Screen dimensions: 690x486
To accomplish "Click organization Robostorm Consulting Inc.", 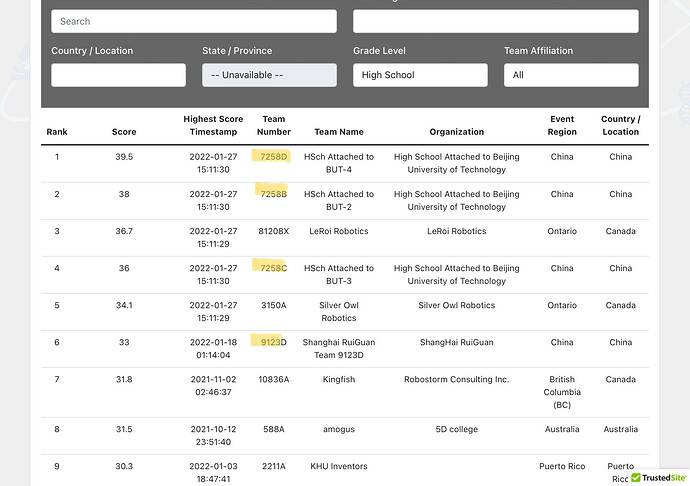I will pyautogui.click(x=457, y=379).
